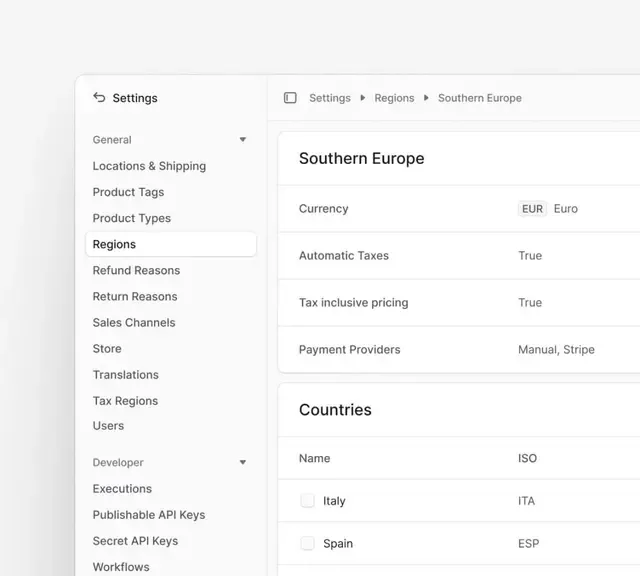The width and height of the screenshot is (640, 576).
Task: Click the Countries heading
Action: click(x=335, y=410)
